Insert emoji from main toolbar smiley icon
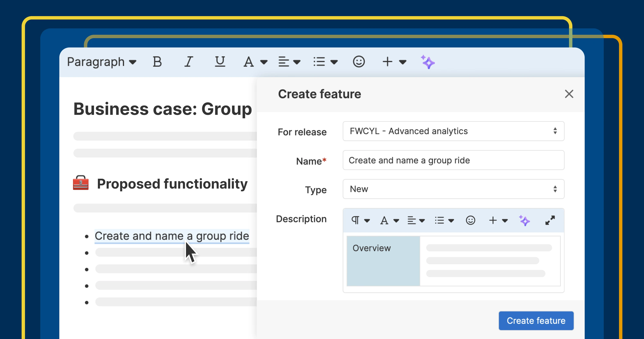 tap(359, 62)
